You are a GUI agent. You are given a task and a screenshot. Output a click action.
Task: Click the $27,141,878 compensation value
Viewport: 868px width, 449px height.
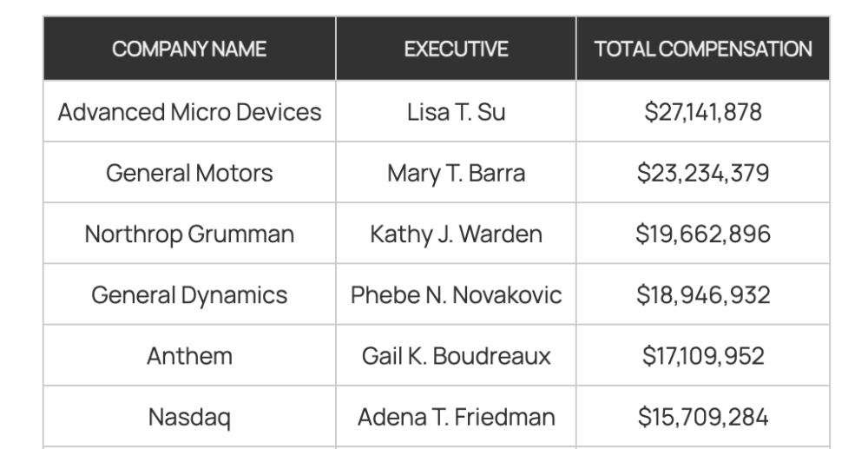pyautogui.click(x=703, y=112)
